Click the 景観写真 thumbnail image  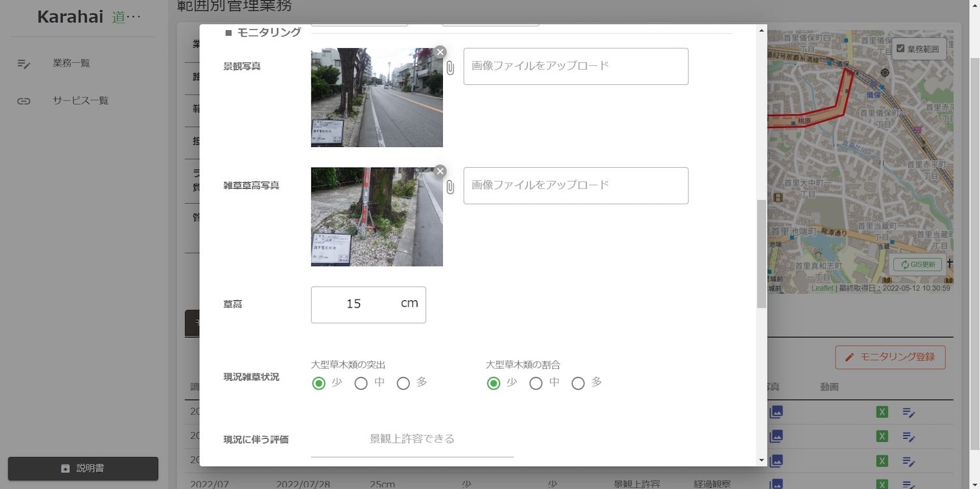coord(376,98)
